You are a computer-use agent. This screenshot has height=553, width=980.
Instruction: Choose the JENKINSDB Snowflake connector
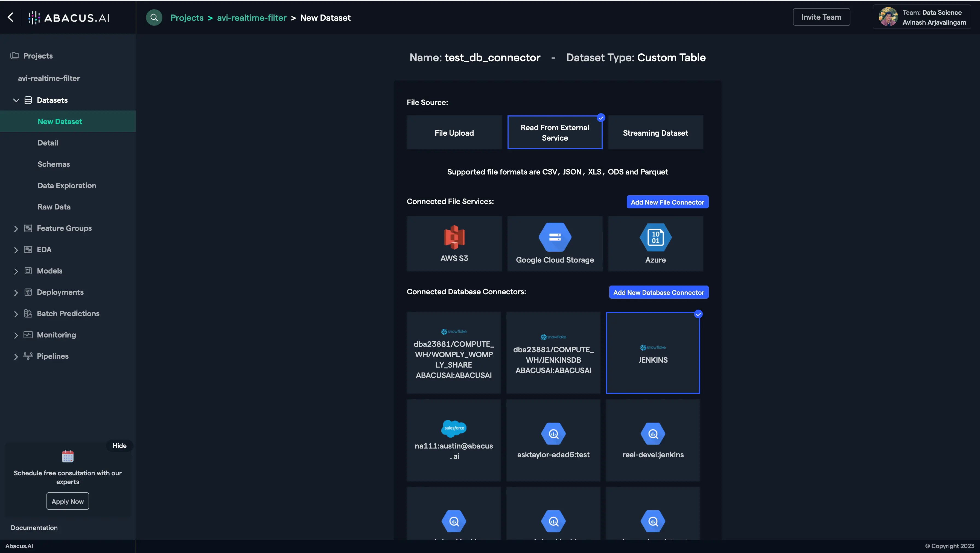pyautogui.click(x=553, y=353)
